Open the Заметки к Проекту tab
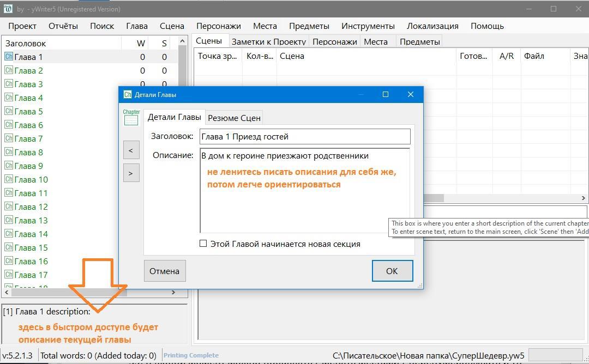 (268, 41)
